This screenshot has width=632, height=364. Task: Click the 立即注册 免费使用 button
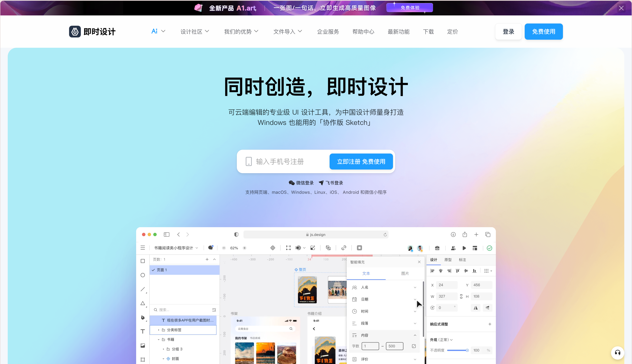[361, 161]
